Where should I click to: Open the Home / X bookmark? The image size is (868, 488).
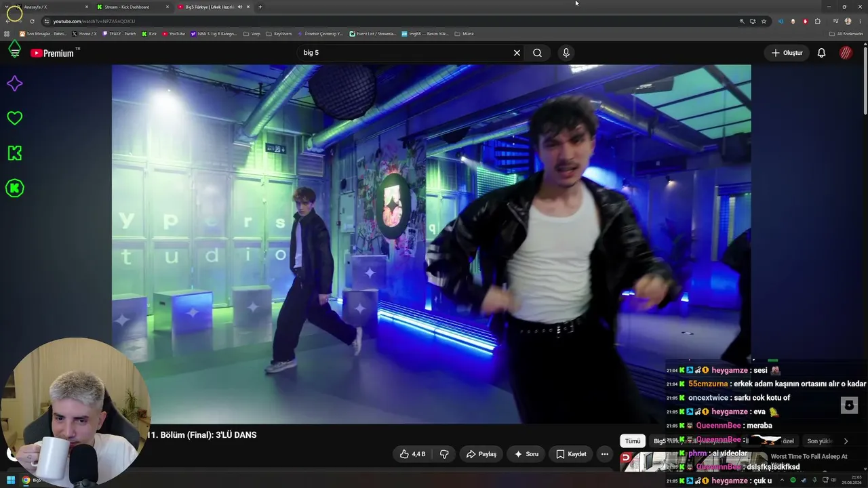(x=84, y=33)
